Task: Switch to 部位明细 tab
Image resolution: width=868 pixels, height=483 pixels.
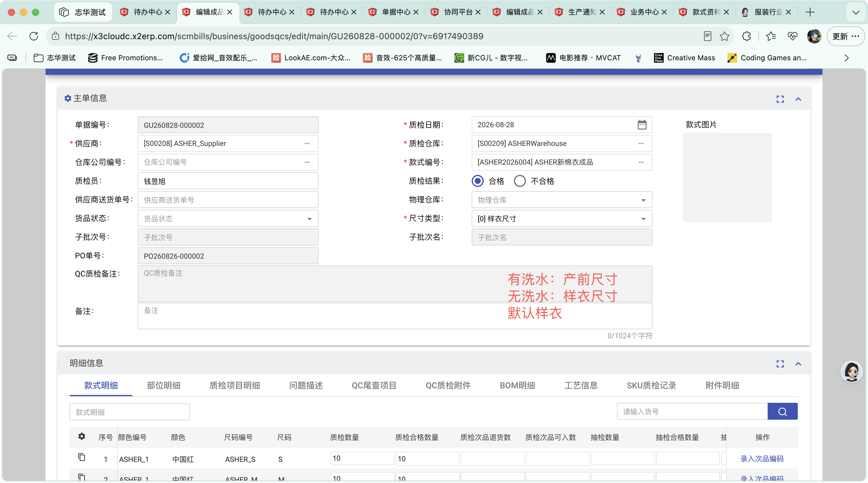Action: point(163,385)
